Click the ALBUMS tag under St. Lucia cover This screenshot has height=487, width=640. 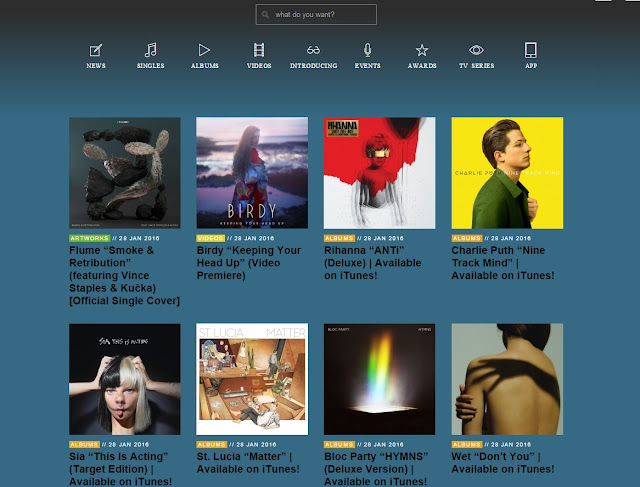212,445
